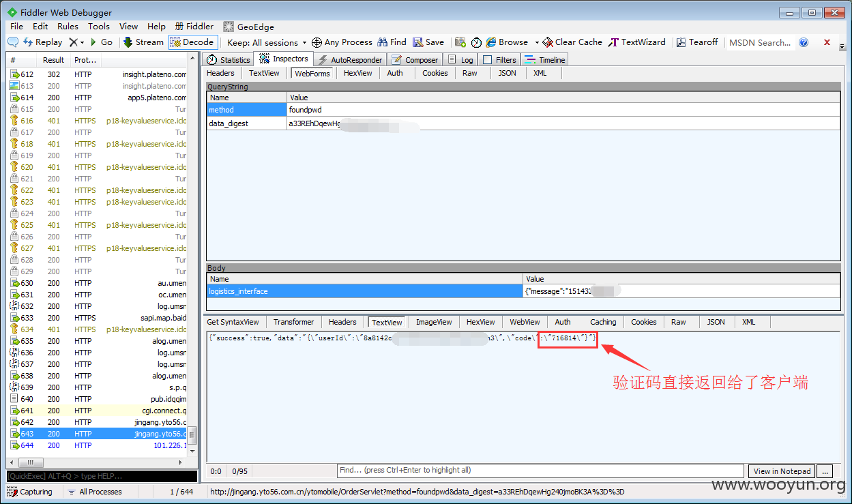Select session 614 app5.plateno.com
Screen dimensions: 852x504
click(98, 98)
